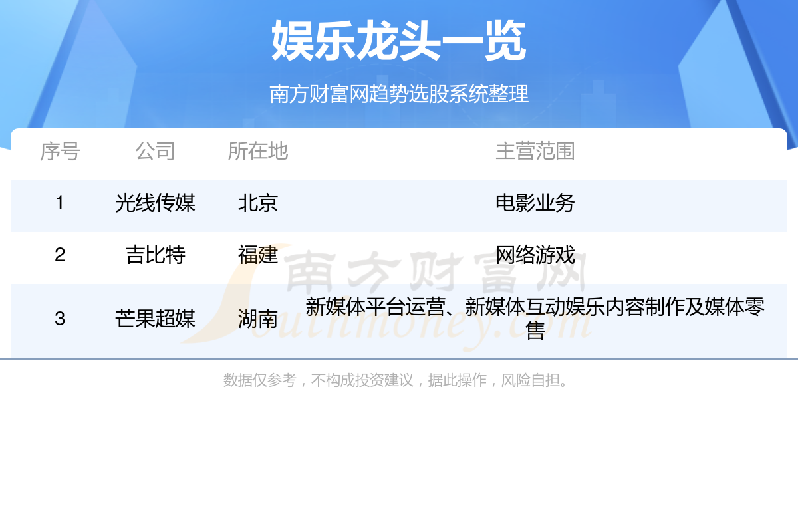Click business scope 电影业务
This screenshot has height=532, width=798.
(535, 203)
